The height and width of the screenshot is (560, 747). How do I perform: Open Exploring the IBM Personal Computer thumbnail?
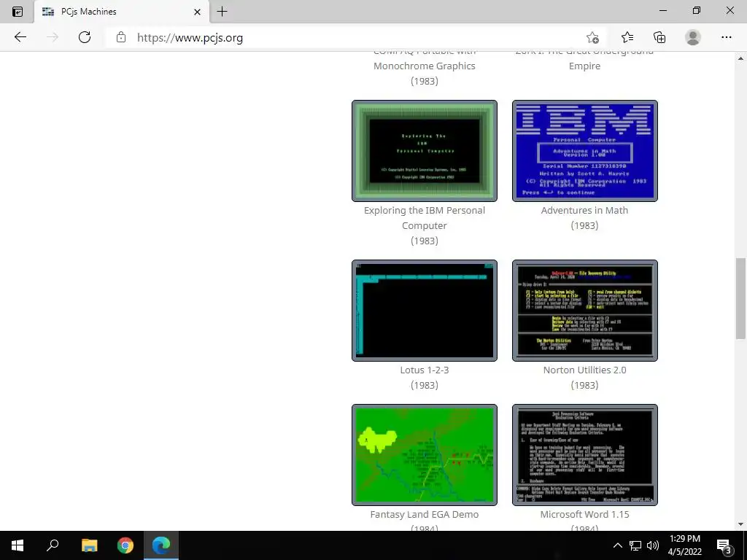pyautogui.click(x=425, y=151)
